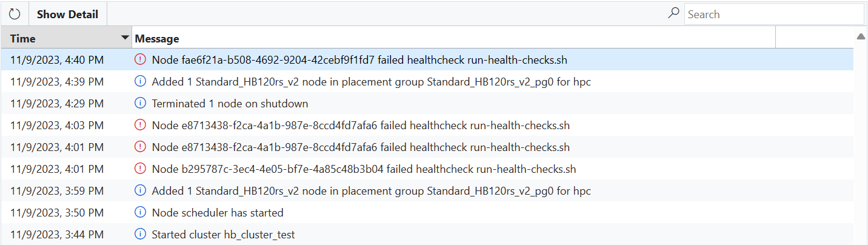Click the search magnifier icon
This screenshot has width=868, height=245.
(x=673, y=13)
